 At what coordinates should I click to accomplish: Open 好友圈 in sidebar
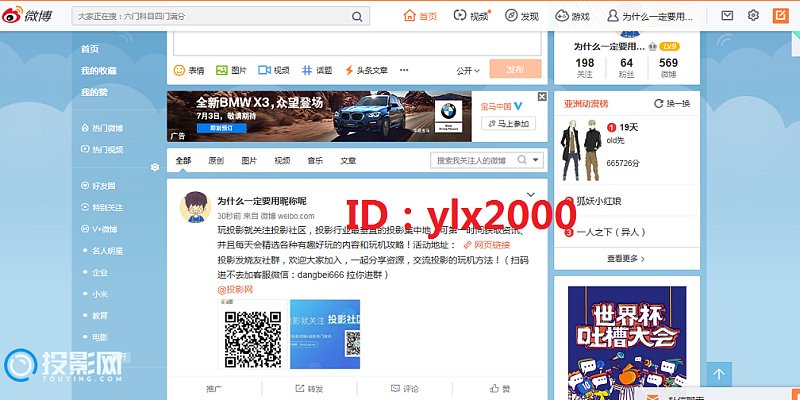[x=98, y=186]
